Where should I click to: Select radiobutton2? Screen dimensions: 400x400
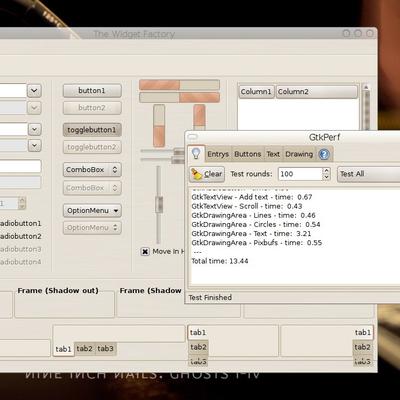point(20,236)
